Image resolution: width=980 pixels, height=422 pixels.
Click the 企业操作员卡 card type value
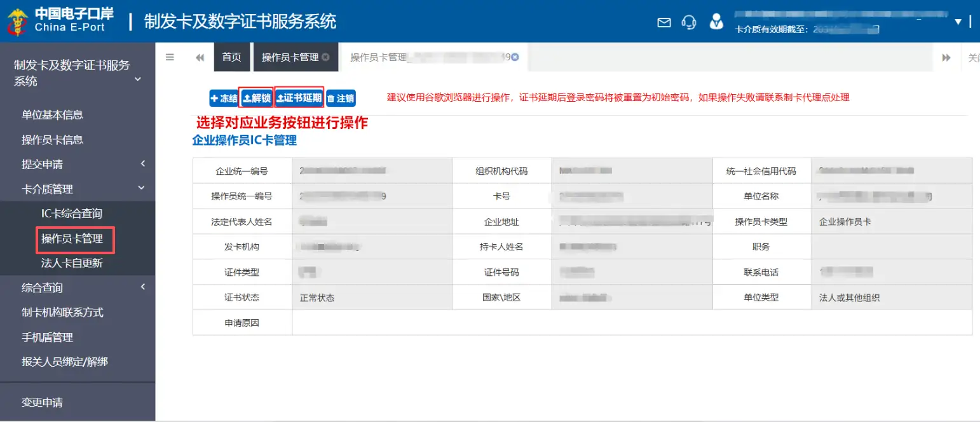(x=845, y=222)
